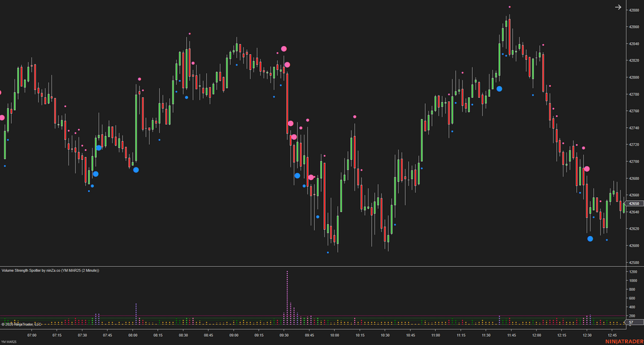Image resolution: width=644 pixels, height=345 pixels.
Task: Click the 42780 price axis label
Action: [634, 94]
